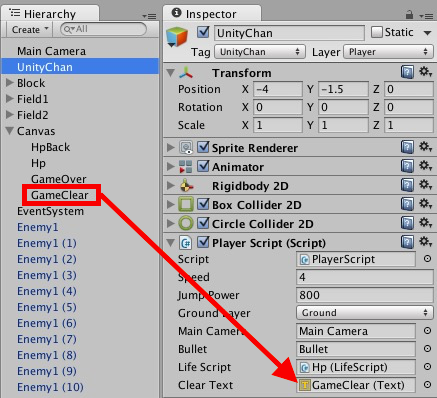
Task: Open Player Script gear settings menu
Action: 425,242
